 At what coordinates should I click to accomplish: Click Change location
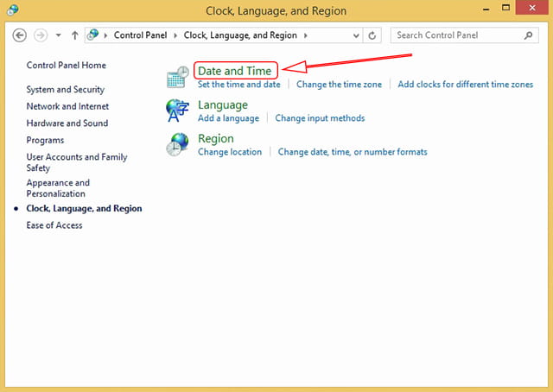(x=230, y=152)
